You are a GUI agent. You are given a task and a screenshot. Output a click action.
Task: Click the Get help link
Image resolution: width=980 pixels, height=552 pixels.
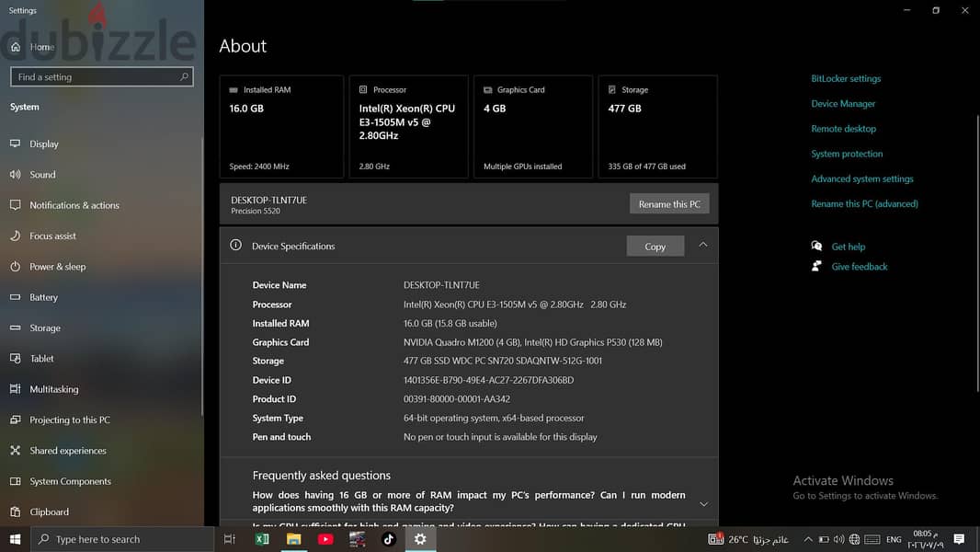point(849,247)
